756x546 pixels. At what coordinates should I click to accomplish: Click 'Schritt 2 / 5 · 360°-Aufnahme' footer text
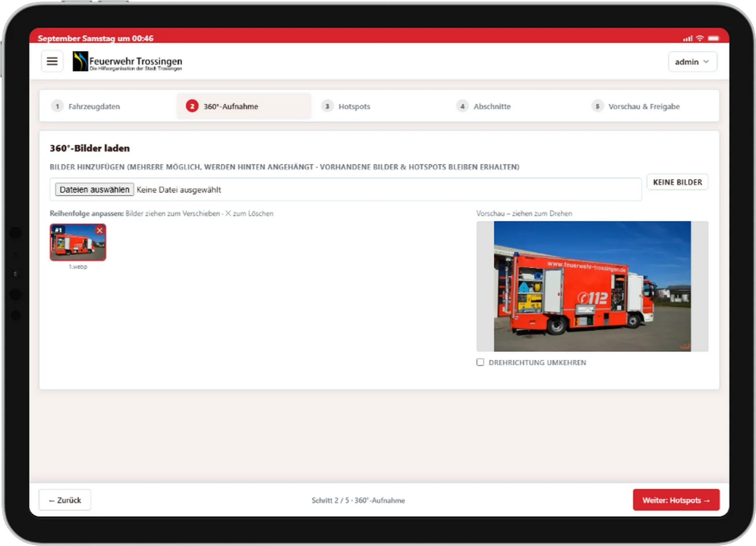(358, 500)
